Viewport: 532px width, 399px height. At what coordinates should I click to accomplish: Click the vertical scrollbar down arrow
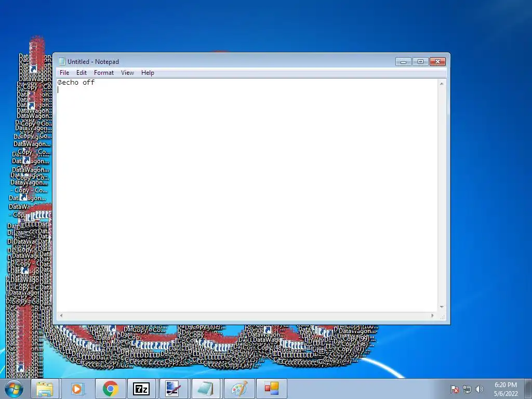[442, 307]
